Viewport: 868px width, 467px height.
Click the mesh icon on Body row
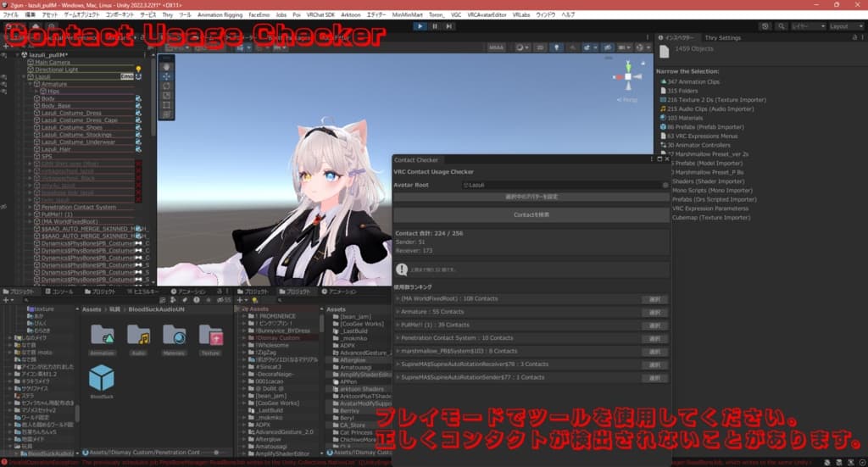pyautogui.click(x=138, y=98)
